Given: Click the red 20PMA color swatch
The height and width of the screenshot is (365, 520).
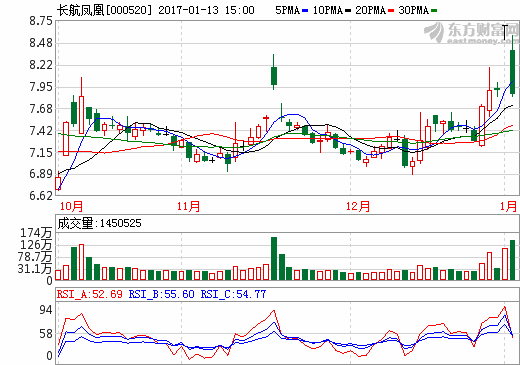Looking at the screenshot, I should [391, 11].
